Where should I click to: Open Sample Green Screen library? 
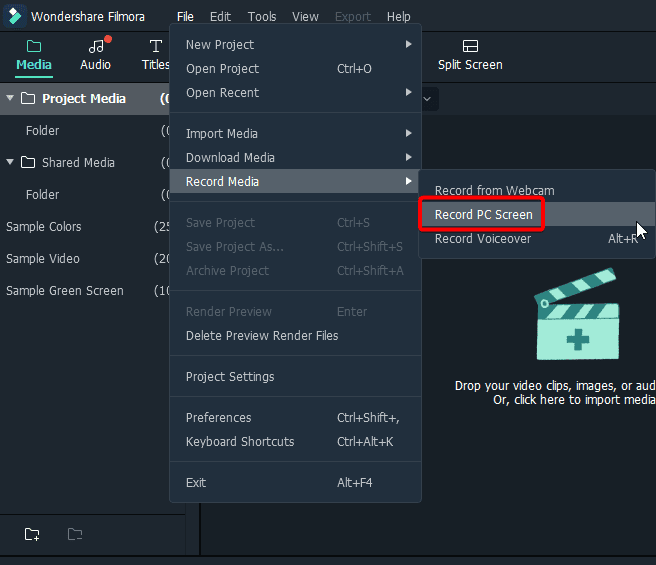(85, 290)
